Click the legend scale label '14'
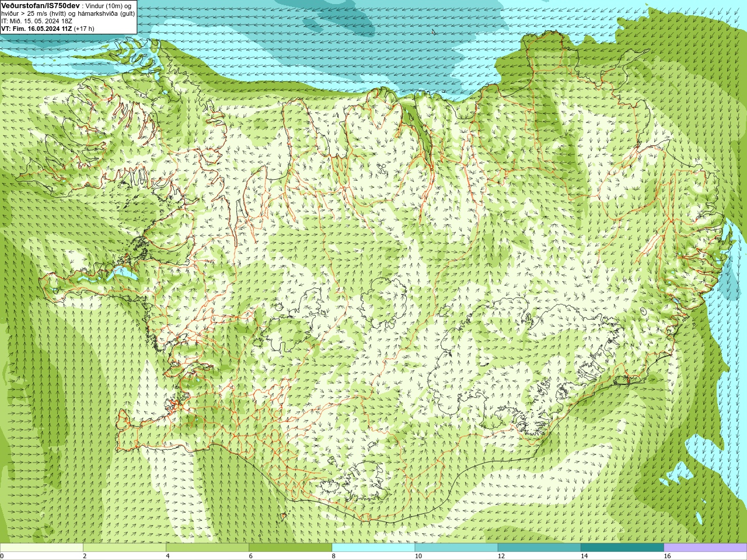The height and width of the screenshot is (560, 747). click(584, 556)
